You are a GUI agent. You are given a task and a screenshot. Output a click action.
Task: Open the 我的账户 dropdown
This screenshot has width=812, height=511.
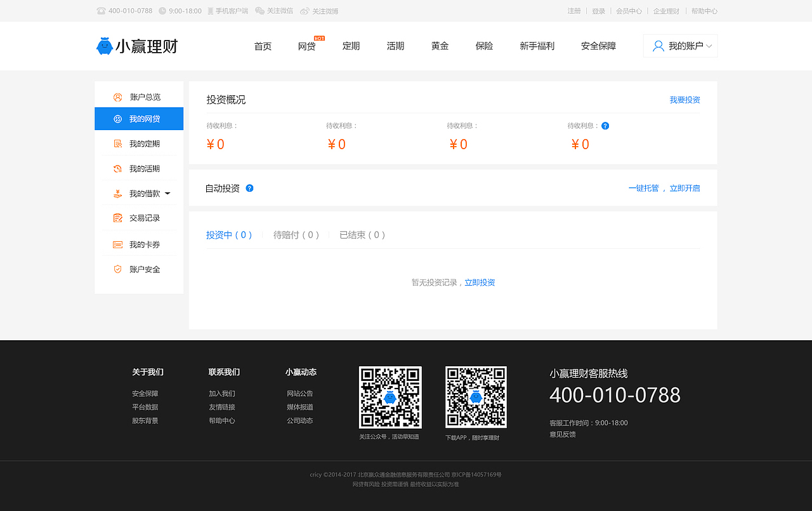pyautogui.click(x=680, y=46)
